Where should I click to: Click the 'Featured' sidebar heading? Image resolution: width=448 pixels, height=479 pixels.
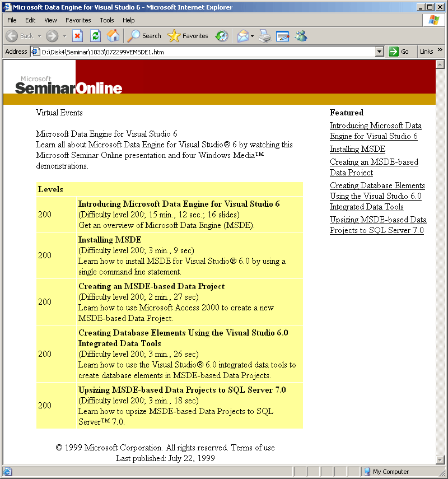point(347,113)
